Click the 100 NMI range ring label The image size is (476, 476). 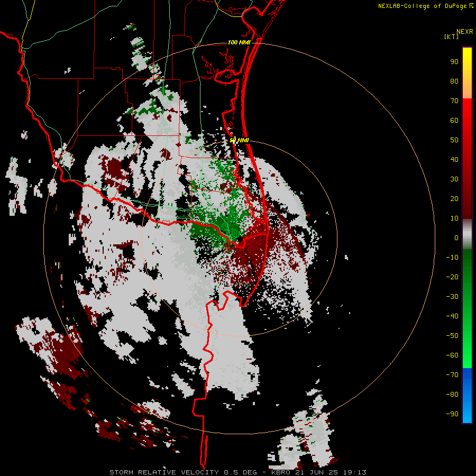239,42
